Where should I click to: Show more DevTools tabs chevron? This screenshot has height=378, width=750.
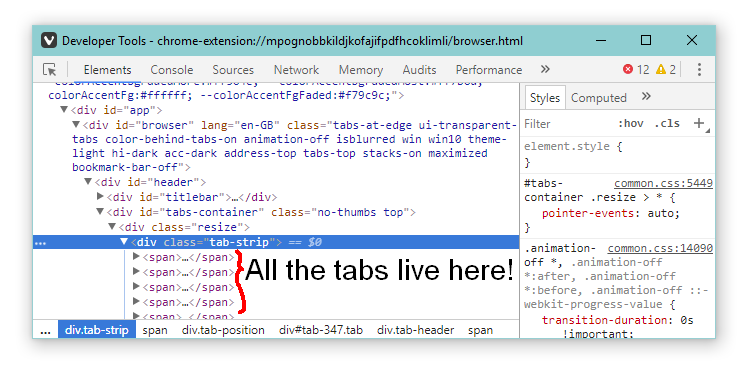tap(545, 69)
